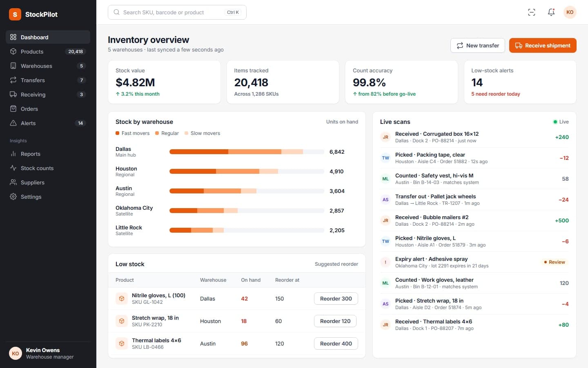This screenshot has height=368, width=588.
Task: Click the Count accuracy 99.8% value
Action: [369, 83]
